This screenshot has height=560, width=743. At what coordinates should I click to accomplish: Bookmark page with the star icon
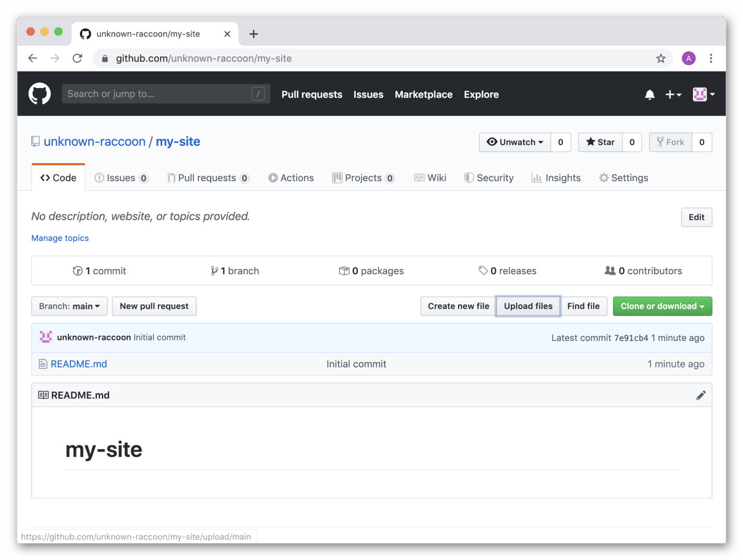point(661,58)
